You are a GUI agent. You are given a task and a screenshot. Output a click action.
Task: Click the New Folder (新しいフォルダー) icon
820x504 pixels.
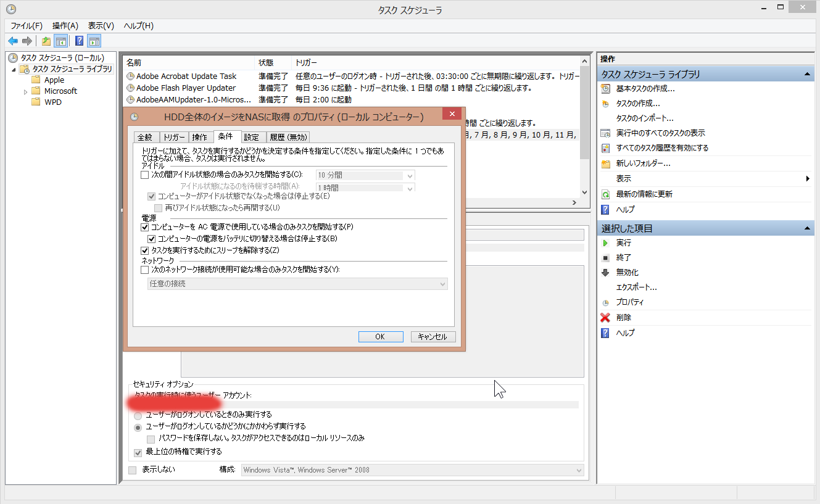click(606, 163)
